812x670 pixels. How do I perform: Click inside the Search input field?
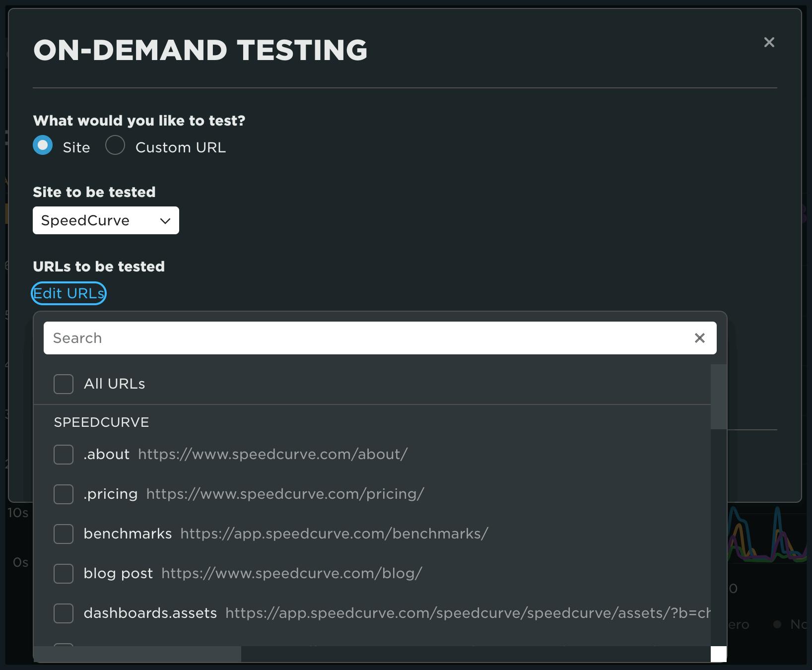click(347, 338)
